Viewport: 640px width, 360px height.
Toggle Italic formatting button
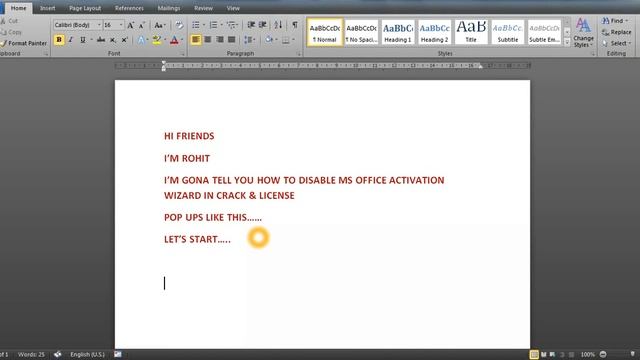click(71, 40)
